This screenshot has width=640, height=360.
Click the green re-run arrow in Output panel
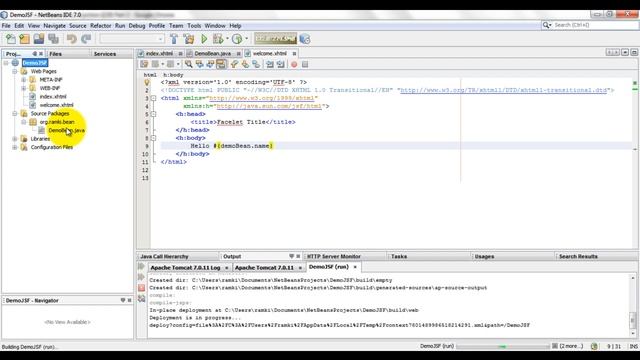point(142,267)
